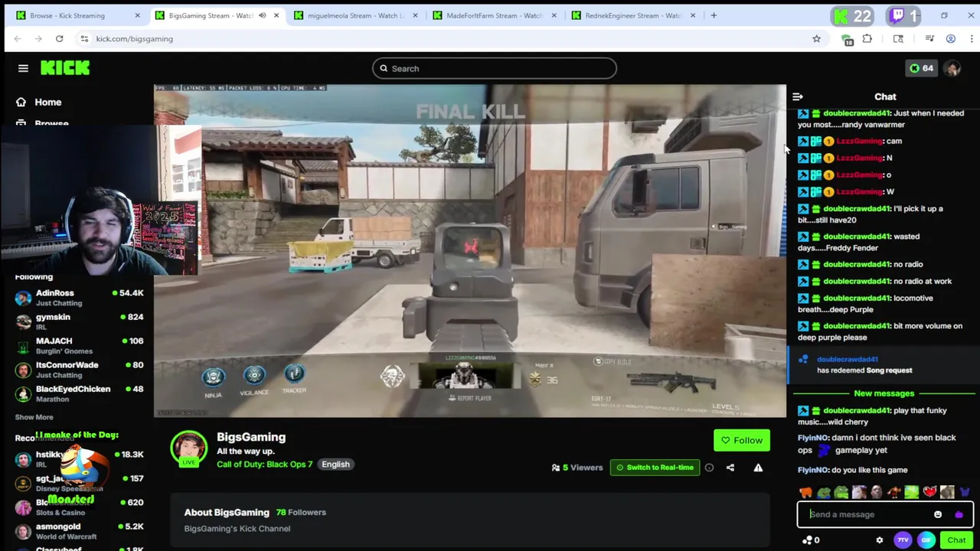Image resolution: width=980 pixels, height=551 pixels.
Task: Open MAJACH followed channel
Action: [x=80, y=345]
